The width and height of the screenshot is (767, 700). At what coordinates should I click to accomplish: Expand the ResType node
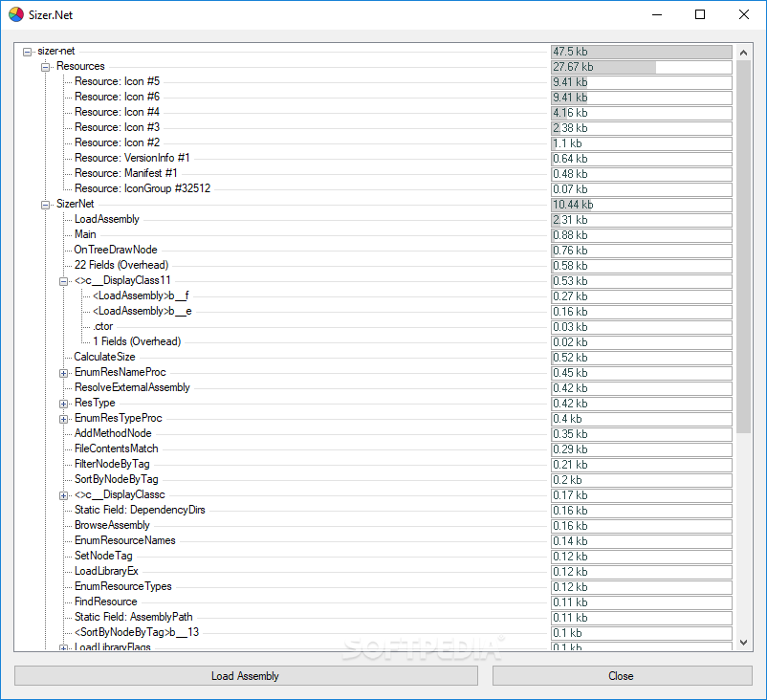[x=63, y=405]
